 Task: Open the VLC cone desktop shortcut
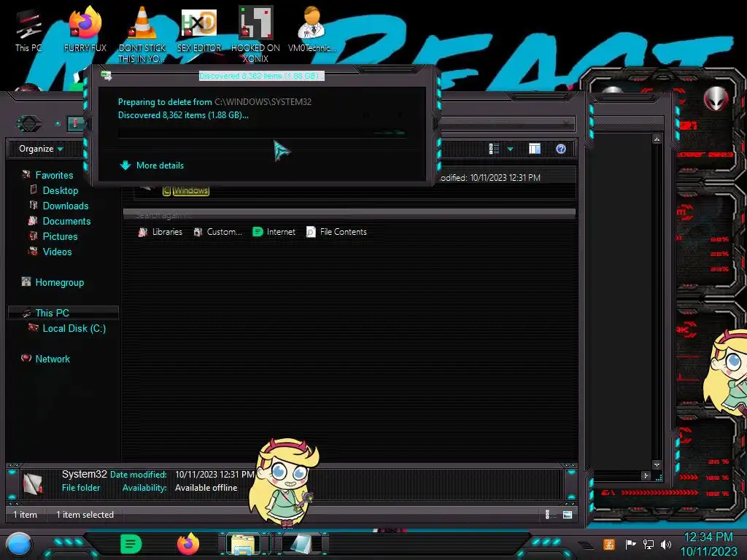[142, 34]
